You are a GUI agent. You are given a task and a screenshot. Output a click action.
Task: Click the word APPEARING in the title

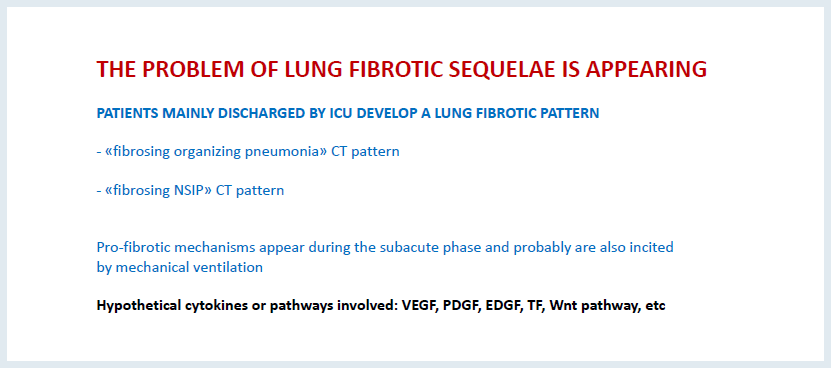(x=646, y=69)
